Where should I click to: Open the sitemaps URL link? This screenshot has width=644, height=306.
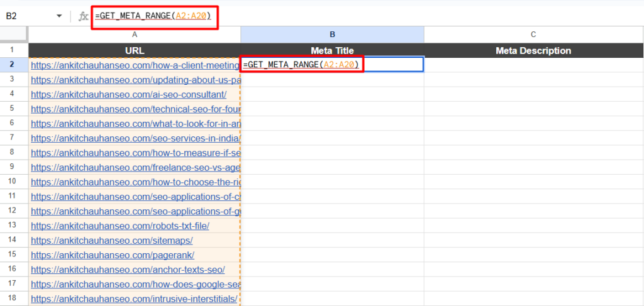pyautogui.click(x=112, y=241)
